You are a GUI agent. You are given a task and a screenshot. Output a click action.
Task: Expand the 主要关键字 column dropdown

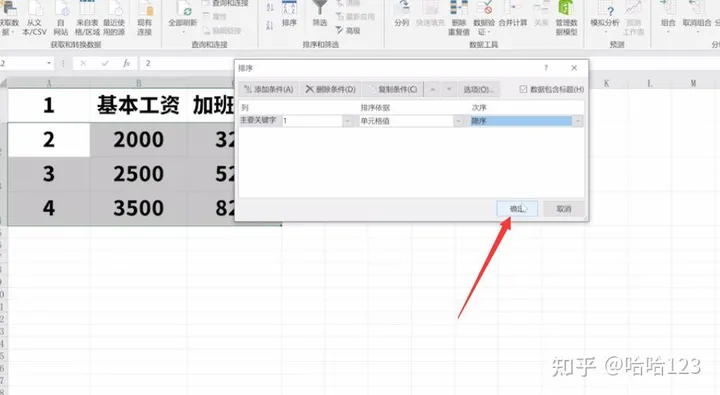coord(348,121)
